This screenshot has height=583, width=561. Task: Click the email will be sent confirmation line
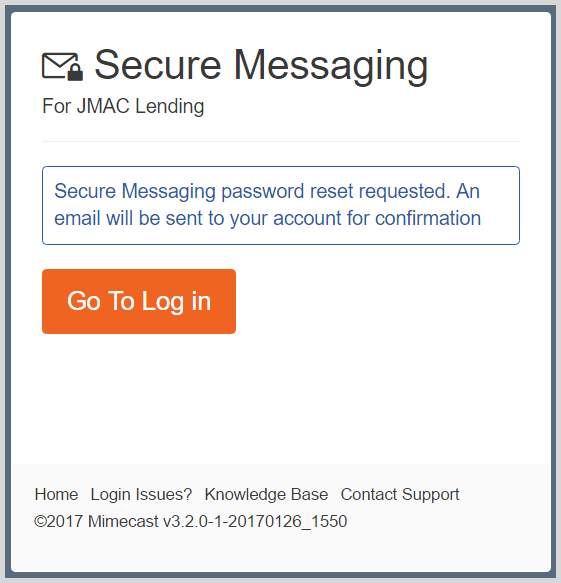pyautogui.click(x=267, y=218)
